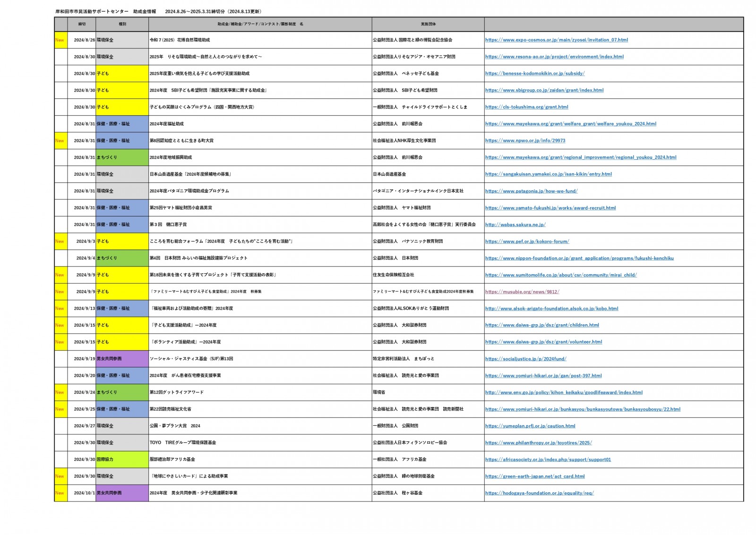Screen dimensions: 756x535
Task: Open the cls-tokushima.org grant link
Action: pyautogui.click(x=526, y=107)
